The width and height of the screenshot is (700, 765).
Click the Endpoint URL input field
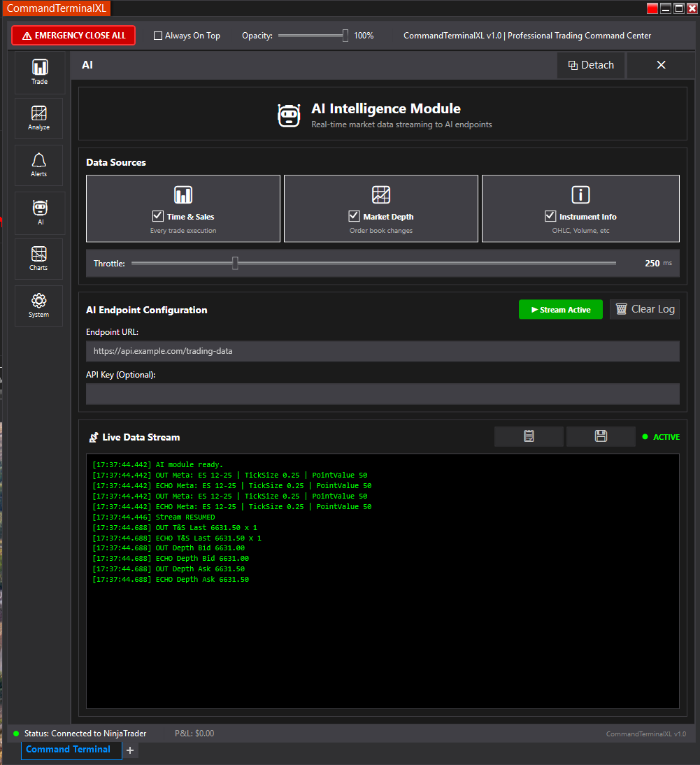click(x=383, y=351)
